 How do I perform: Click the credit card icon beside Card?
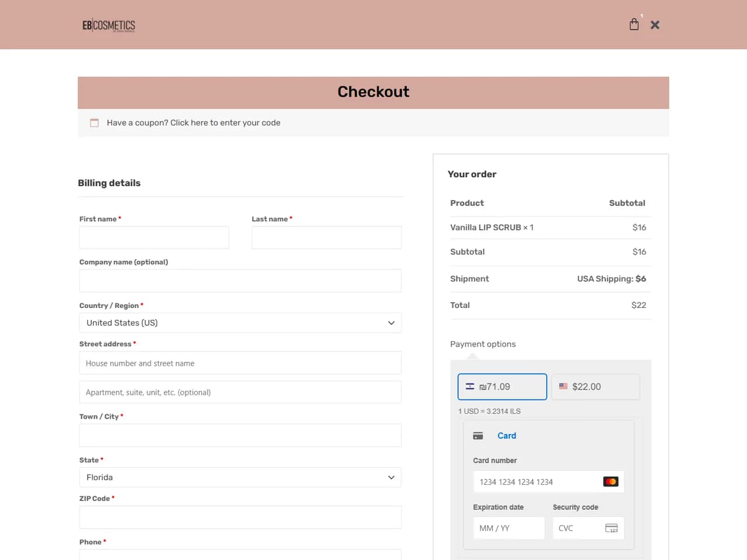pyautogui.click(x=478, y=436)
